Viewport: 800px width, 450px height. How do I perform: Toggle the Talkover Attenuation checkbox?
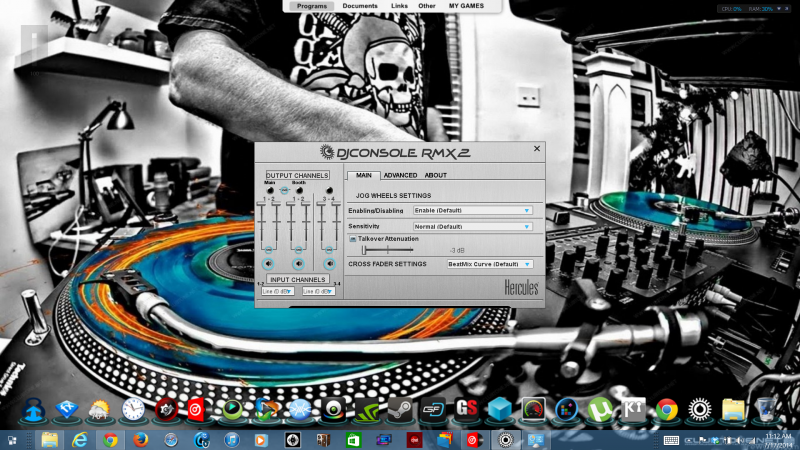click(x=352, y=239)
